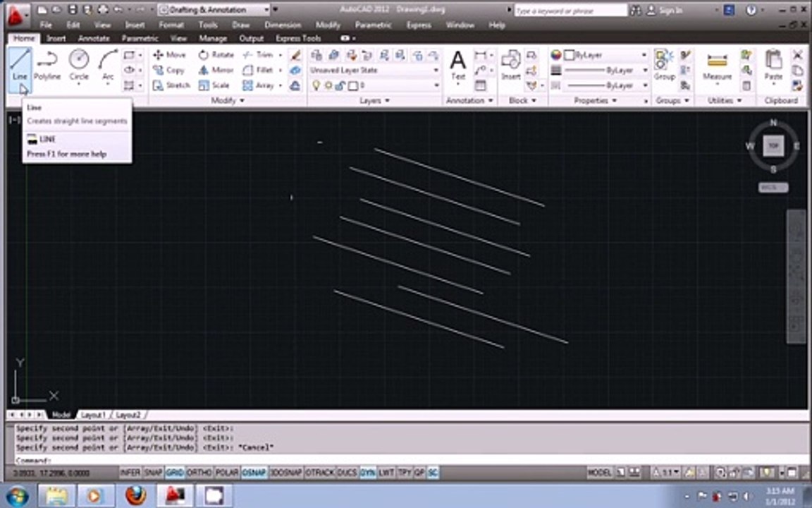
Task: Click the Measure utility
Action: pyautogui.click(x=717, y=66)
